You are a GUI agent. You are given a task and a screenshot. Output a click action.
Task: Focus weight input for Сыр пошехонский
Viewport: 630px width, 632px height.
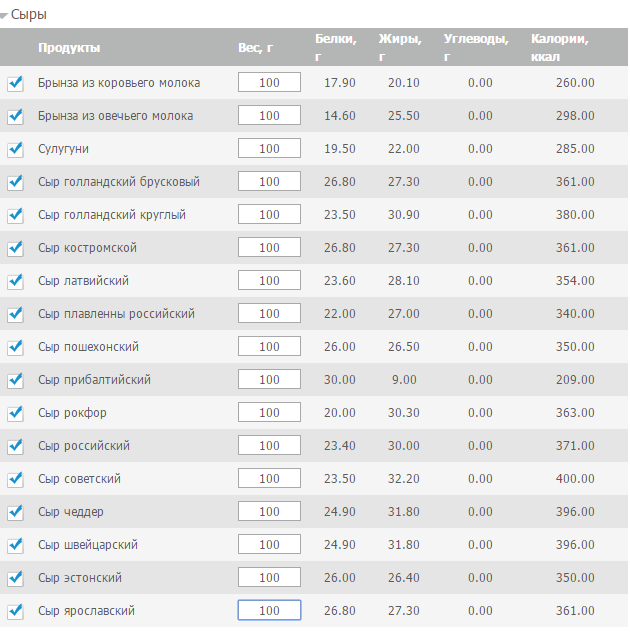[269, 347]
